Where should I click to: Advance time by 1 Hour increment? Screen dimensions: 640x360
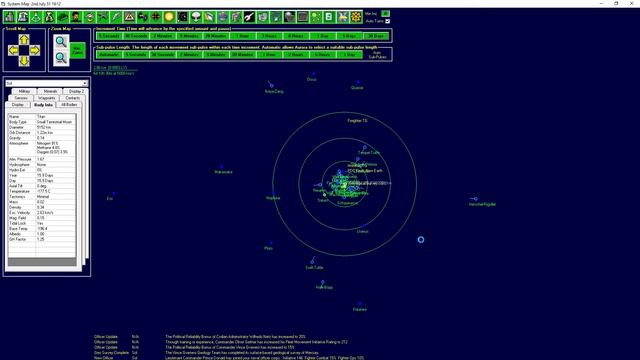coord(242,36)
